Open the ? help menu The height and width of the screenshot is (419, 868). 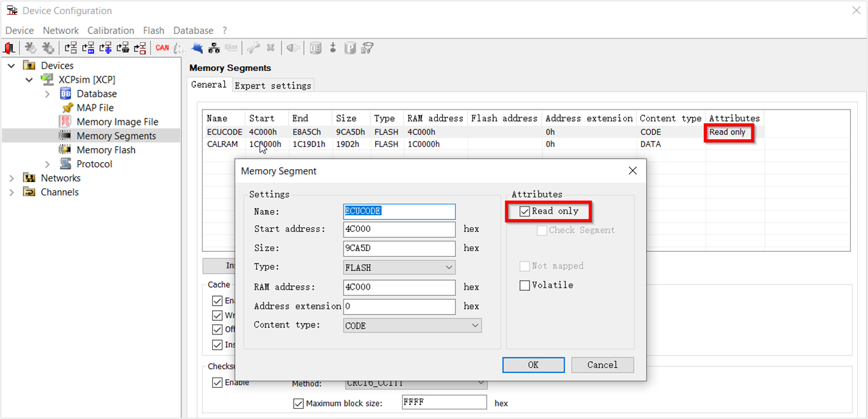[x=225, y=30]
